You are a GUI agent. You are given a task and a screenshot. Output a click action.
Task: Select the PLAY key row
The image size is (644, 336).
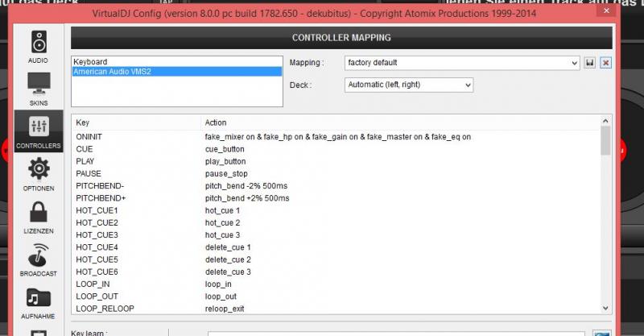coord(336,162)
